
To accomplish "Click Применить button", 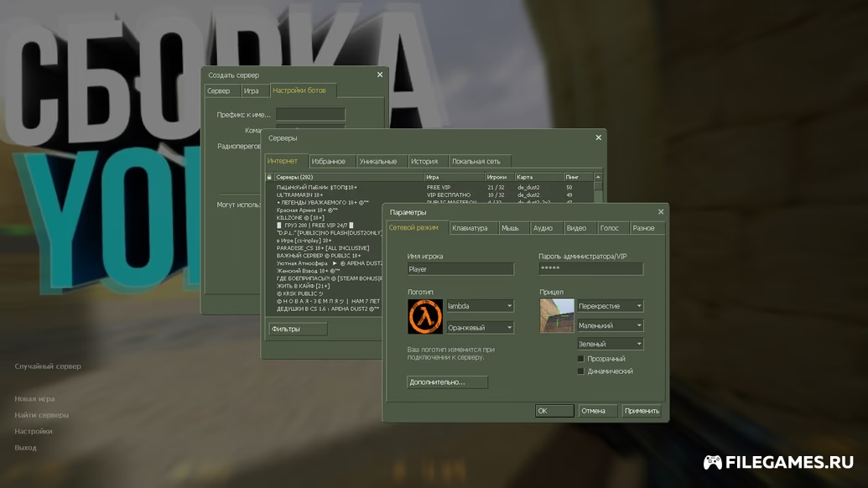I will (x=642, y=411).
